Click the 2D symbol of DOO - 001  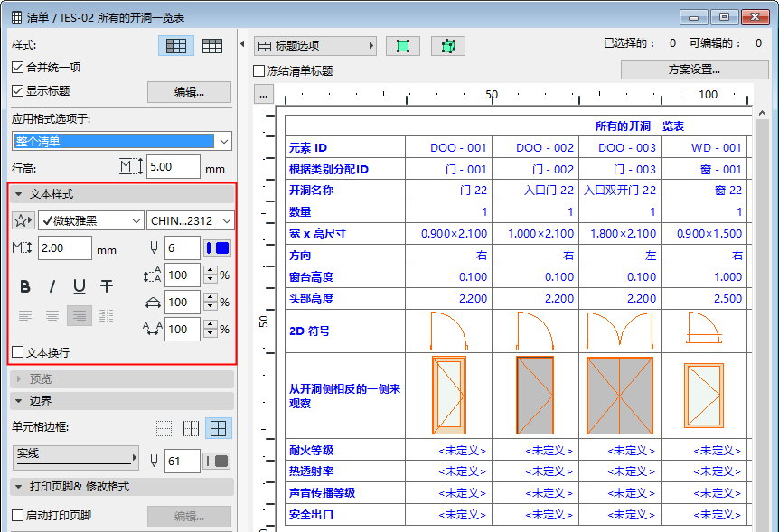[x=448, y=331]
